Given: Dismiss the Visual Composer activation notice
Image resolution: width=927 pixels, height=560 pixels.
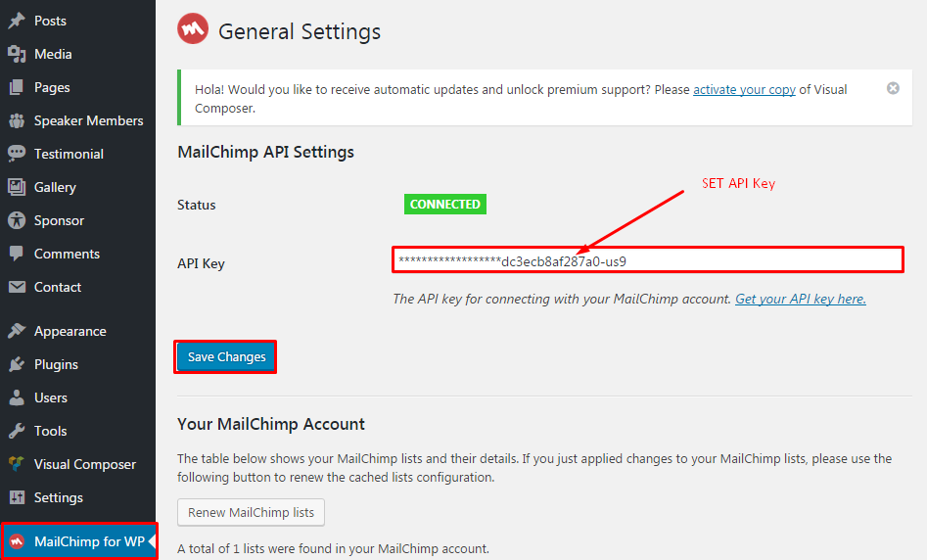Looking at the screenshot, I should coord(893,88).
